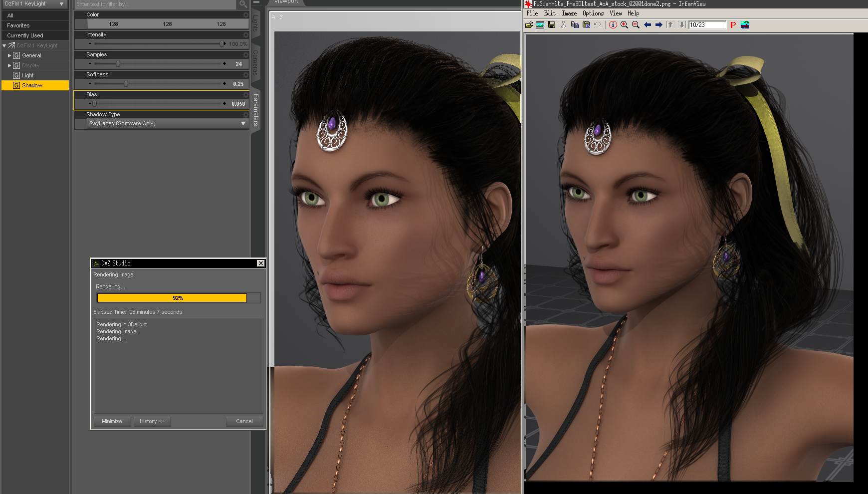Screen dimensions: 868x494
Task: Close the DAZ Studio rendering dialog
Action: tap(260, 263)
